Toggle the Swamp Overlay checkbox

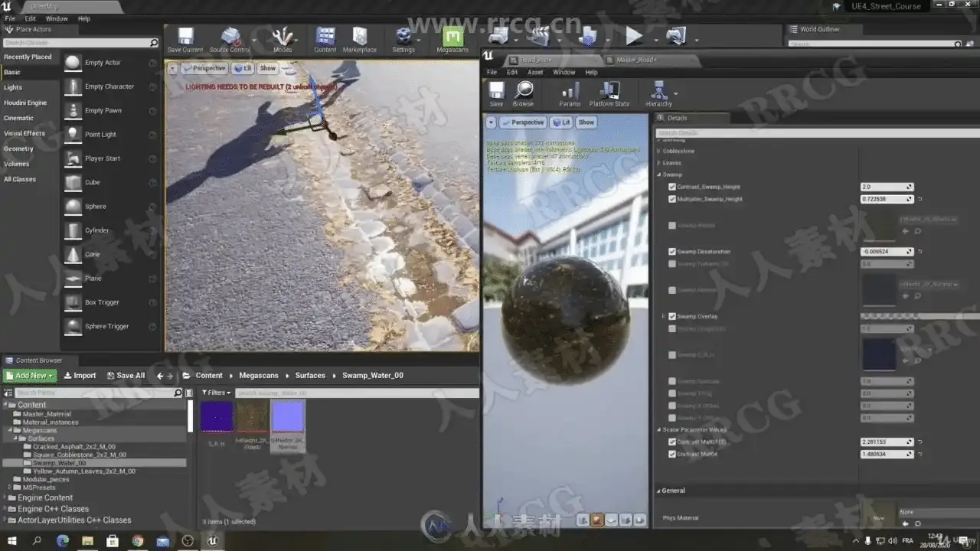[672, 316]
